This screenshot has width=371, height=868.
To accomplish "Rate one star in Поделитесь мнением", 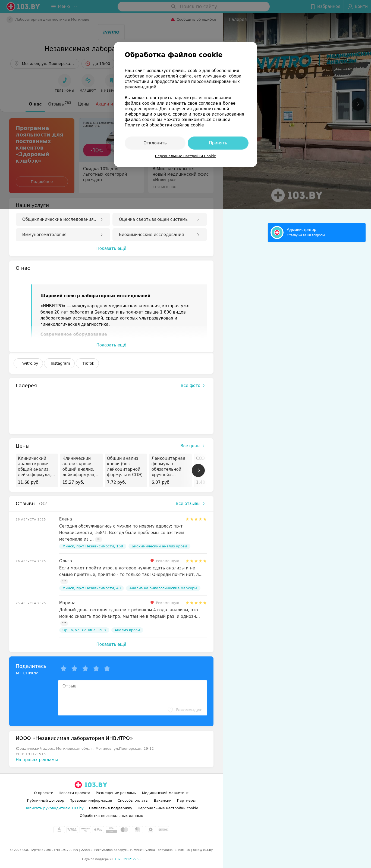I will click(64, 668).
